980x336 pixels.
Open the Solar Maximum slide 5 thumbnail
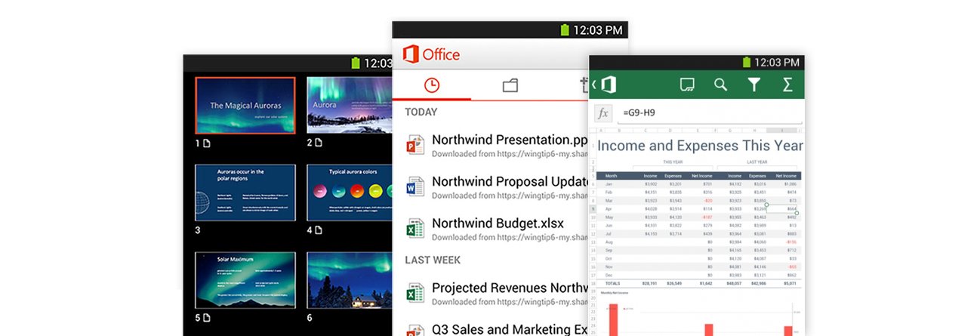pyautogui.click(x=245, y=279)
